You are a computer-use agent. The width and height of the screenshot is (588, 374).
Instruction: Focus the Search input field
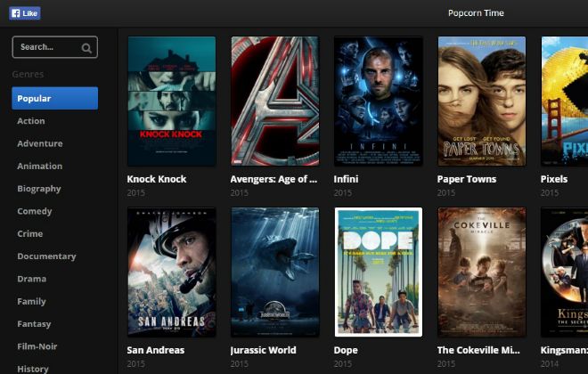pyautogui.click(x=54, y=47)
